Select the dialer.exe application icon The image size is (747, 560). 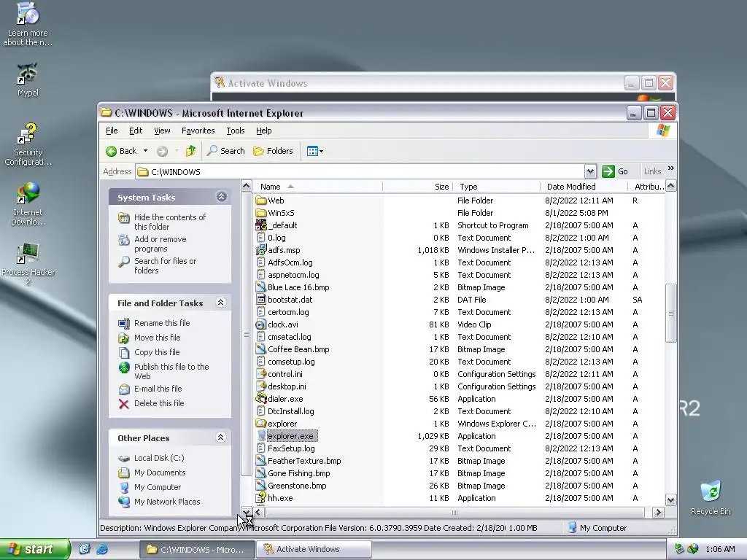[x=260, y=399]
